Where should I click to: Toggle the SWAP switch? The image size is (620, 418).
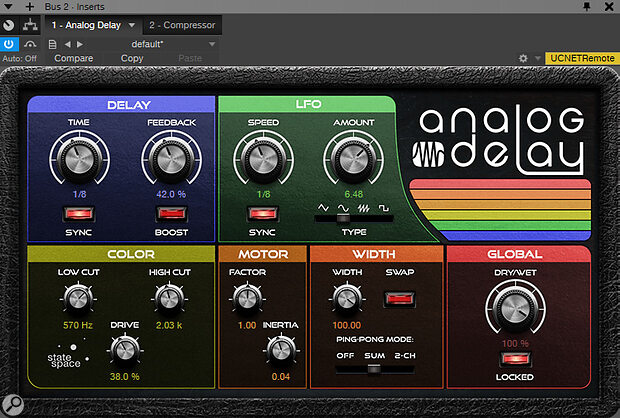[x=399, y=299]
